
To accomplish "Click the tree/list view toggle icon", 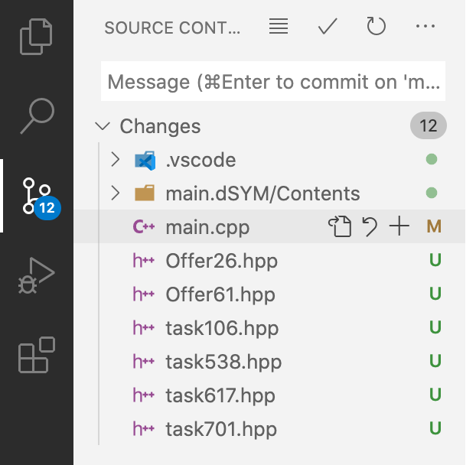I will 279,27.
